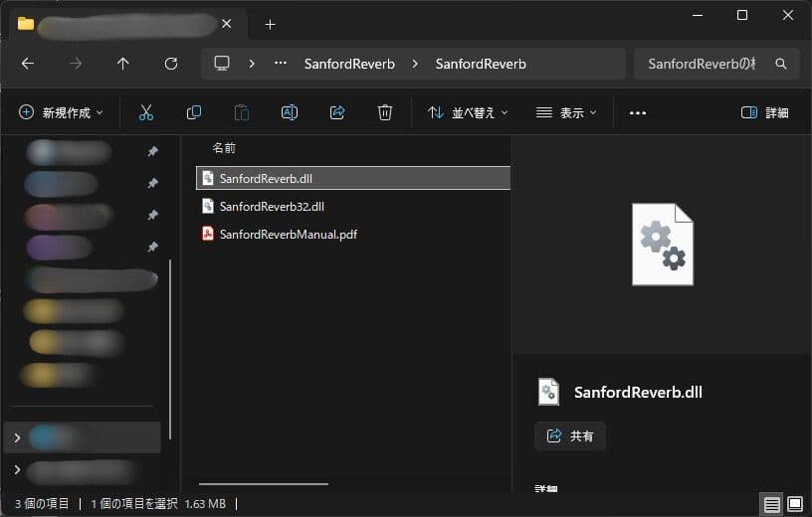Navigate back with the left arrow
Viewport: 812px width, 517px height.
(28, 64)
